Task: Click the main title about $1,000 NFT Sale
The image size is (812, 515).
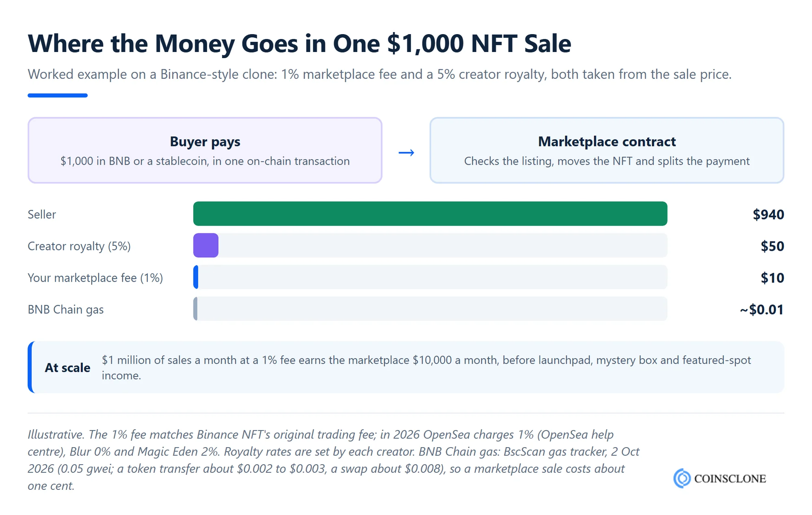Action: tap(299, 43)
